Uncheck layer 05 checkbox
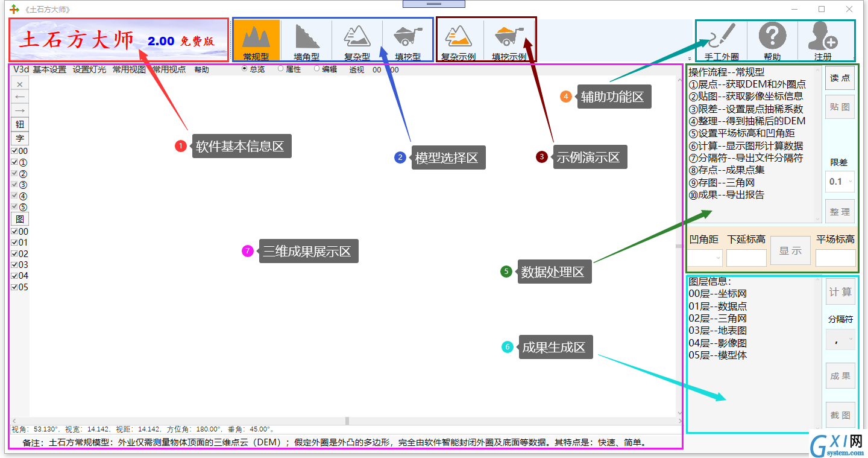The width and height of the screenshot is (868, 458). click(x=14, y=287)
